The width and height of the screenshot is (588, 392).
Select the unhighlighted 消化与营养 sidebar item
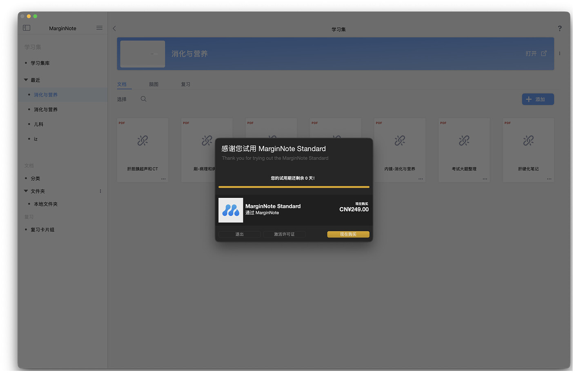pyautogui.click(x=46, y=110)
